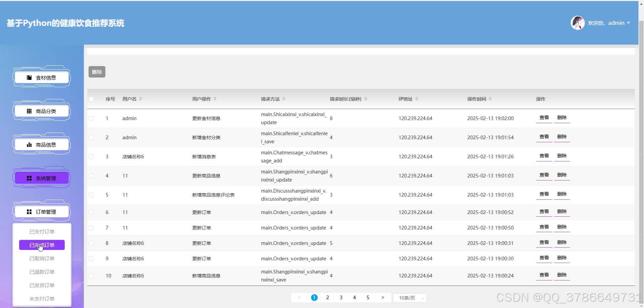Delete row 2 新增食材分类 log
Image resolution: width=644 pixels, height=308 pixels.
click(x=562, y=137)
